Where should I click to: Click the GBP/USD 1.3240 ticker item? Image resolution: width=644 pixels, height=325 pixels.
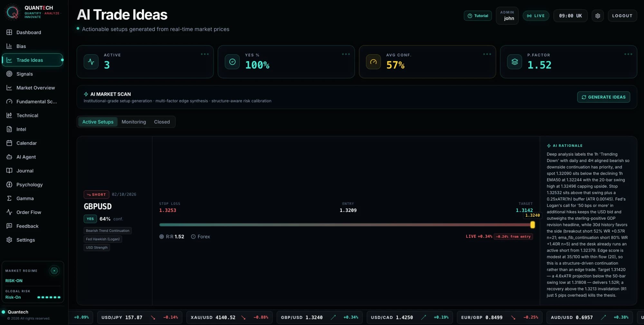[319, 317]
